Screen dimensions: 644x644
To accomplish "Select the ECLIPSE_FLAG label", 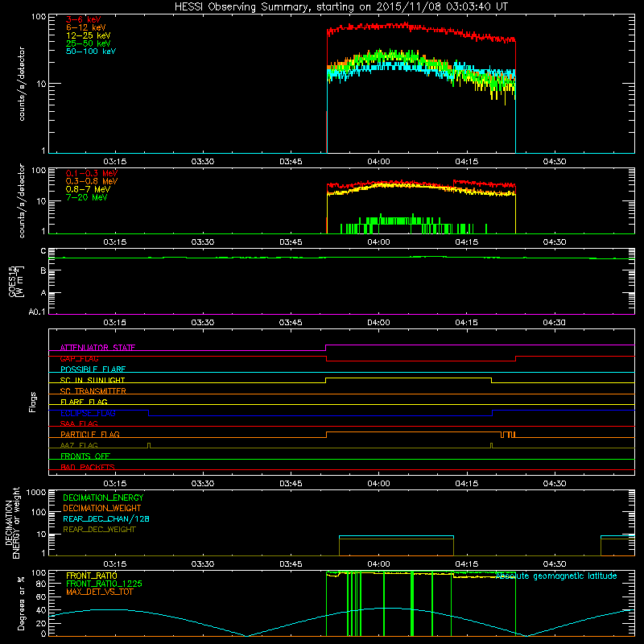I will tap(88, 413).
